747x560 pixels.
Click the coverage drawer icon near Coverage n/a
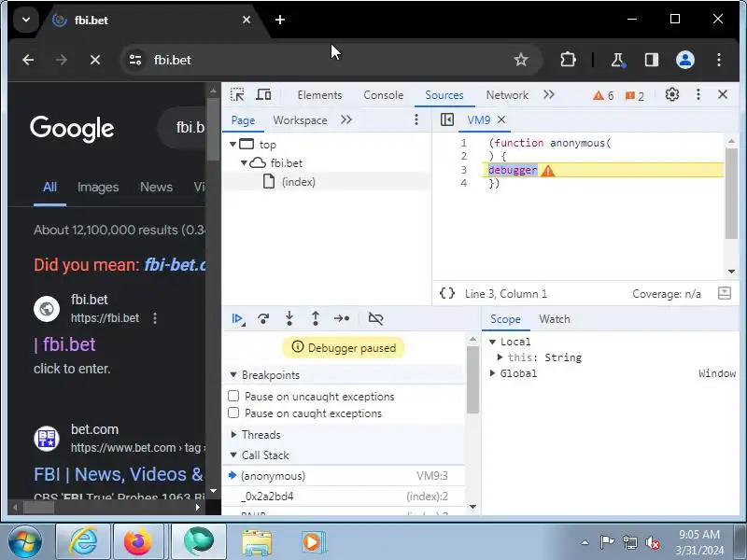point(725,293)
